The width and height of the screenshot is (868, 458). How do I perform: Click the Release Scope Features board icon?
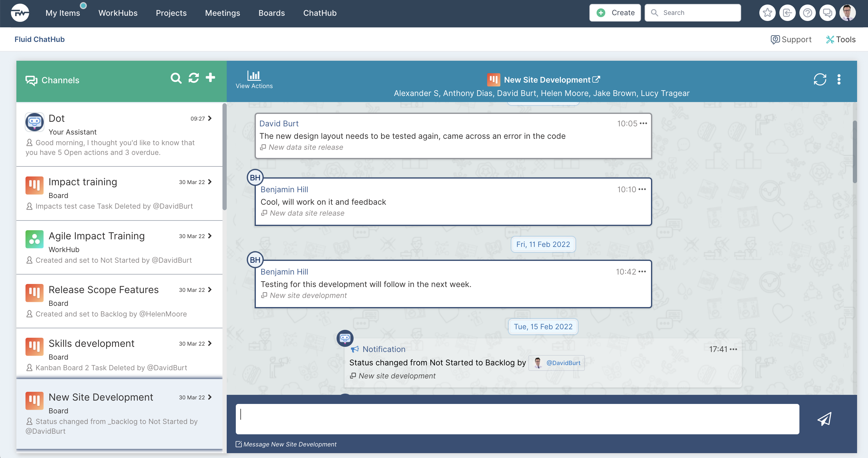click(x=34, y=293)
